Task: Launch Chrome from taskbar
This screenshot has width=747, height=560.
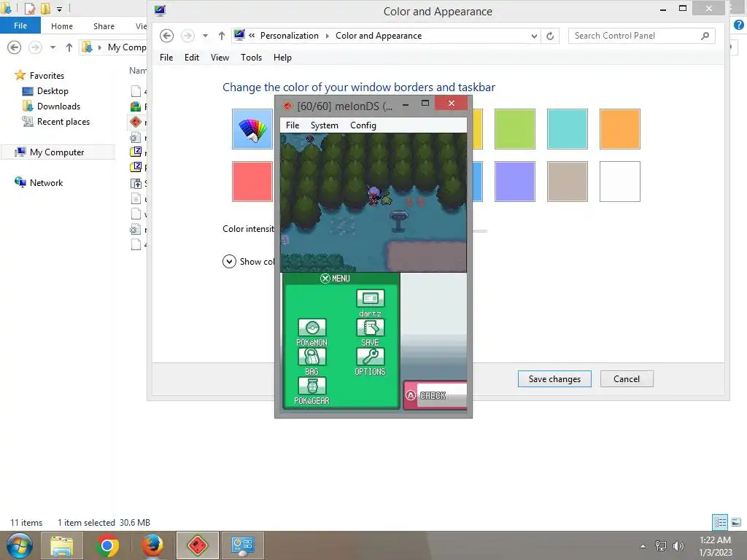Action: pos(107,545)
